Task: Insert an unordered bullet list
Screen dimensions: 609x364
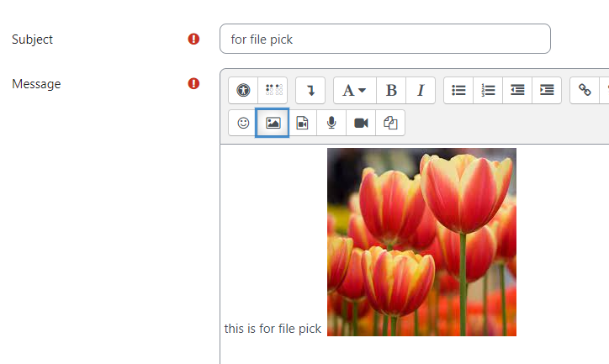Action: tap(458, 91)
